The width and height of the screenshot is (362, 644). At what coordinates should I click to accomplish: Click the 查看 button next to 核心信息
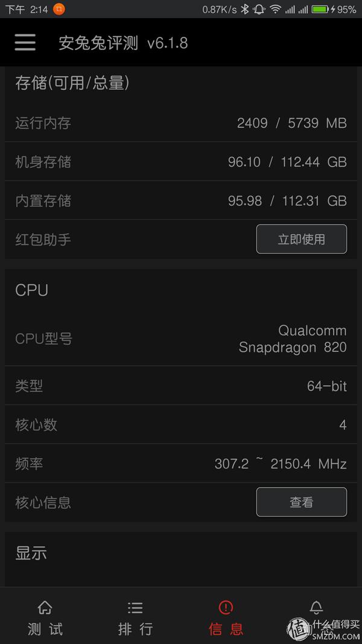coord(302,502)
